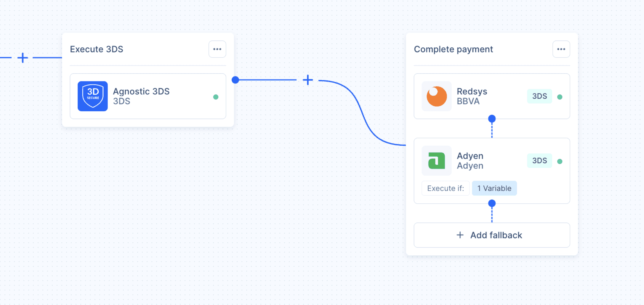
Task: Click the Agnostic 3DS shield icon
Action: click(x=92, y=96)
